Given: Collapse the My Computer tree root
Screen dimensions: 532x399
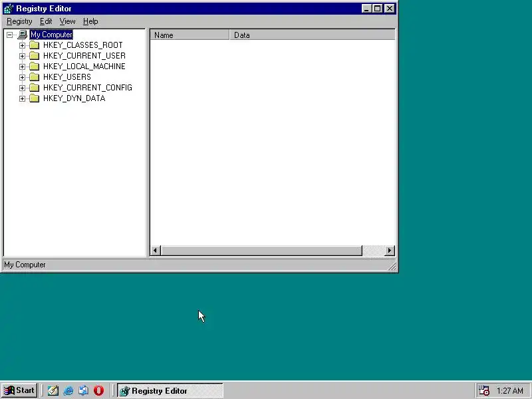Looking at the screenshot, I should pyautogui.click(x=9, y=35).
